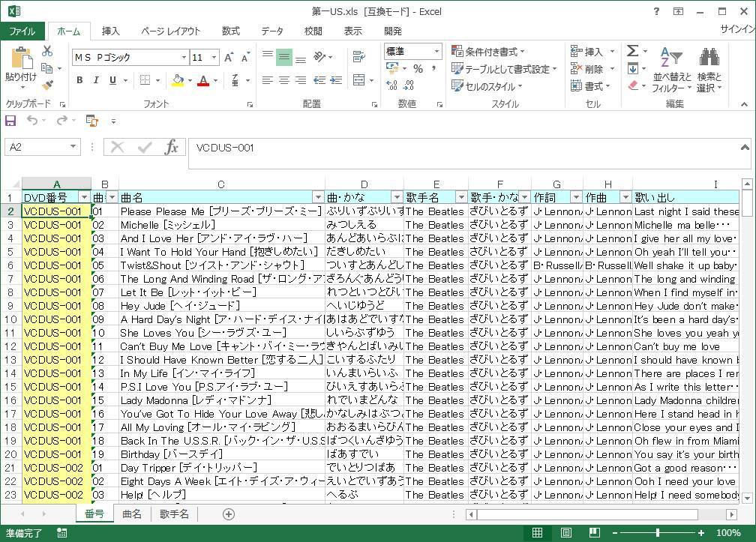The width and height of the screenshot is (756, 542).
Task: Toggle italic formatting
Action: tap(96, 81)
